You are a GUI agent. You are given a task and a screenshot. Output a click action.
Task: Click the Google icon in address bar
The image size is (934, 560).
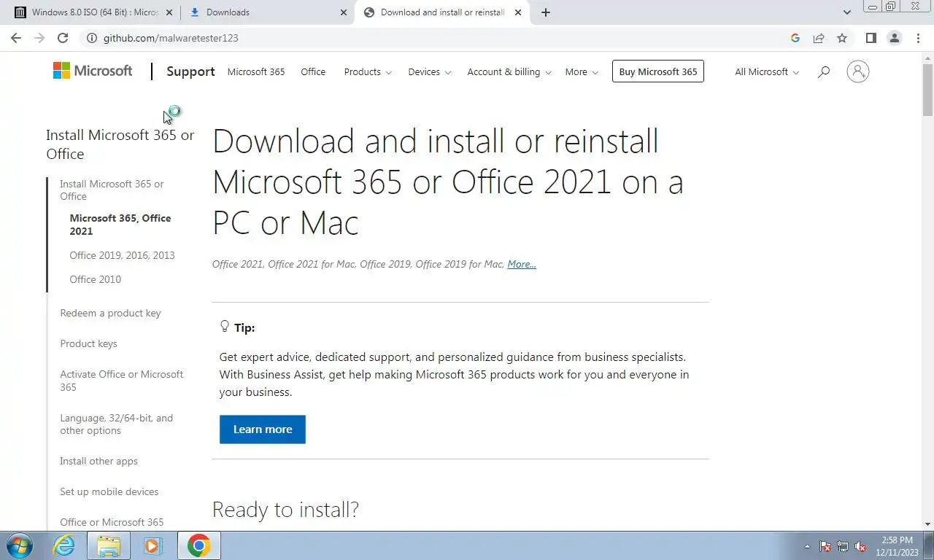795,38
